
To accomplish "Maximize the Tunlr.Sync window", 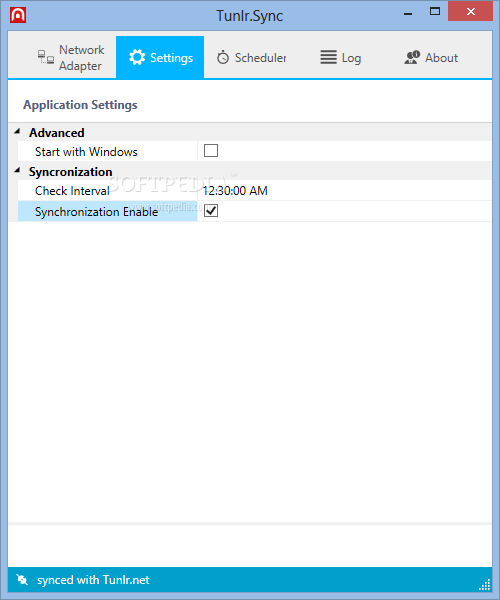I will (435, 11).
